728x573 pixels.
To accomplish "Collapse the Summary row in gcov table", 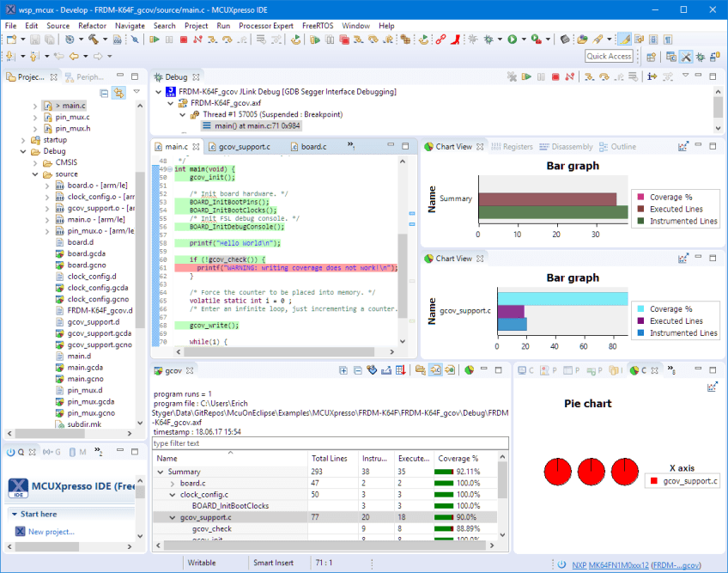I will pos(161,472).
